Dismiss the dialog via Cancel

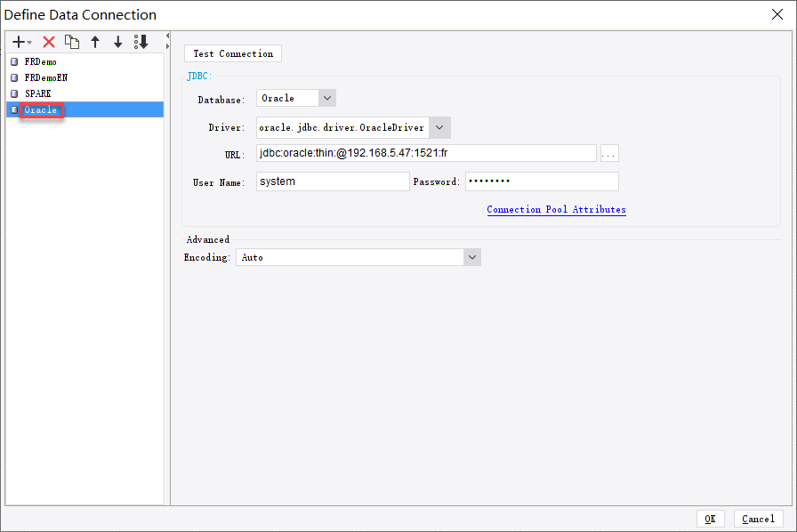click(758, 519)
